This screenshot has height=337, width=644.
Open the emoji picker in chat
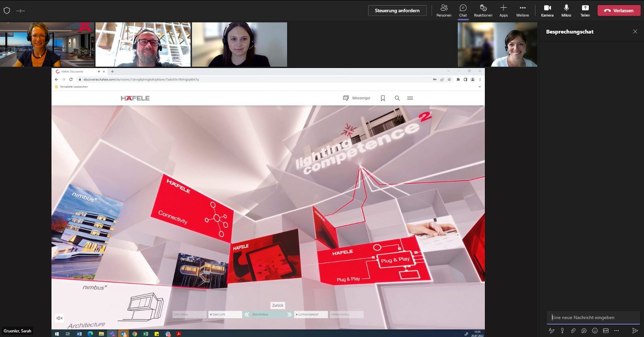pyautogui.click(x=595, y=331)
